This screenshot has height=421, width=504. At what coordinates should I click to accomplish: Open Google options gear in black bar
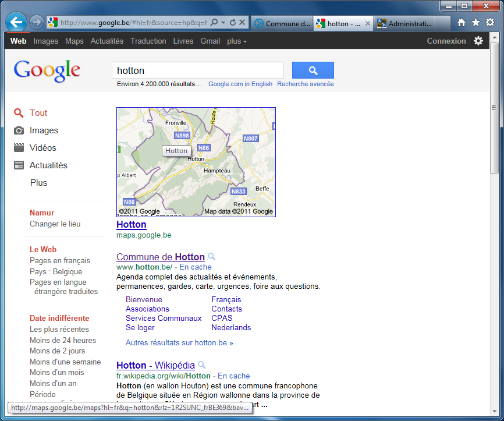[x=478, y=41]
